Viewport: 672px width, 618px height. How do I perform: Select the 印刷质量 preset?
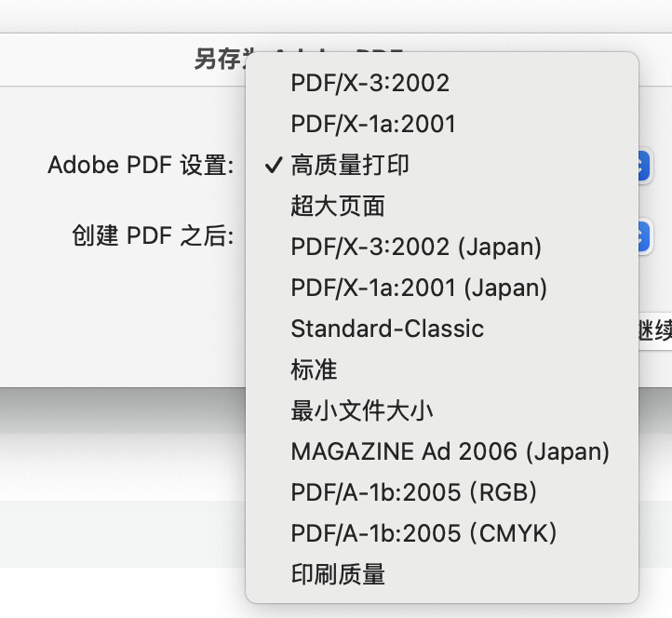point(442,575)
